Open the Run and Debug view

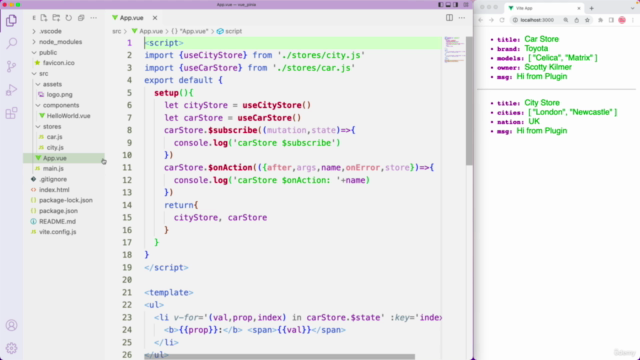coord(11,90)
